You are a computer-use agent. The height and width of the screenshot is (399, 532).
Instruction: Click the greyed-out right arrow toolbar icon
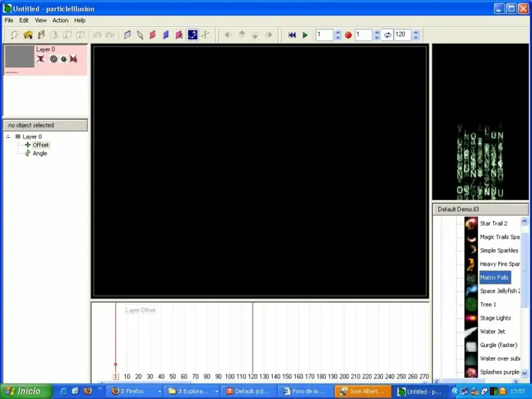coord(269,35)
